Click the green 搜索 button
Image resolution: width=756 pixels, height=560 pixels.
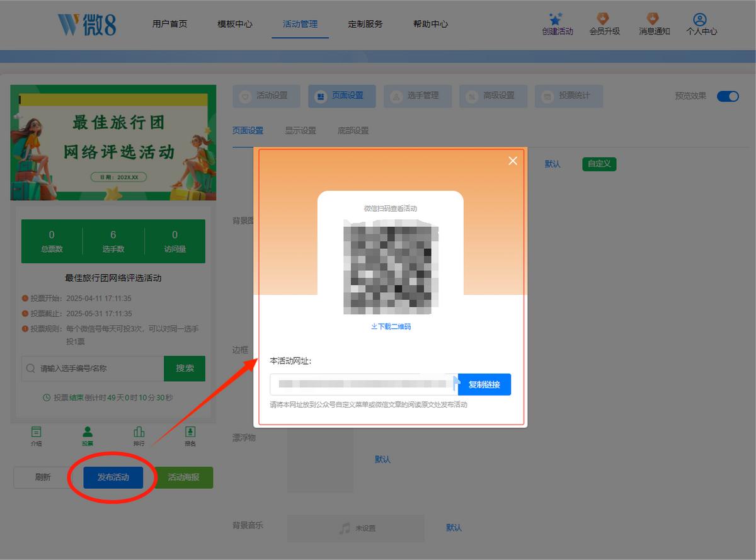pyautogui.click(x=185, y=369)
